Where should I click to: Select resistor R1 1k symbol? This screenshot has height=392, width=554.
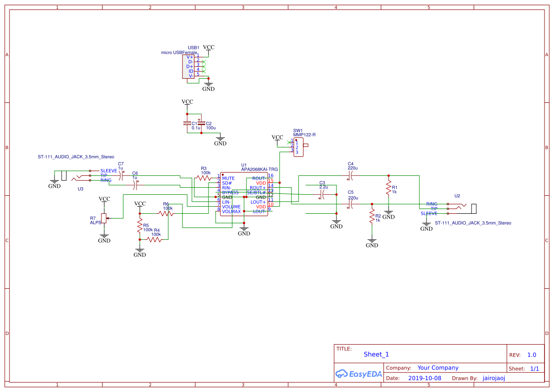388,184
